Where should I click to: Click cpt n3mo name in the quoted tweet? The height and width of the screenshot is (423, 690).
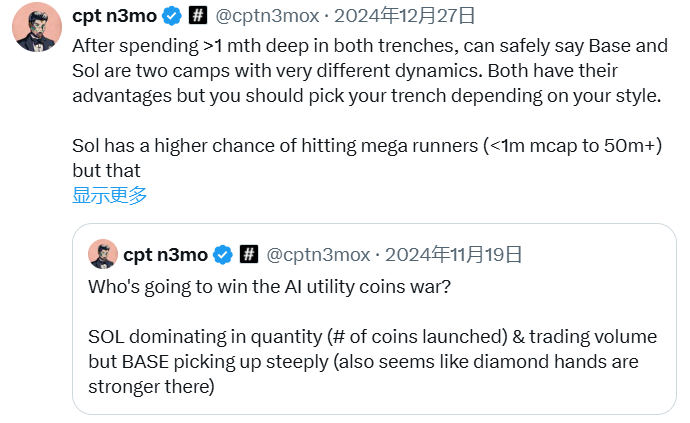(x=165, y=255)
